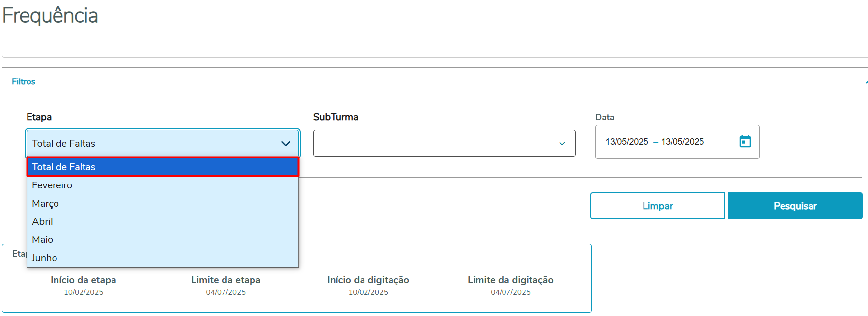Click the Início da digitação date value

pyautogui.click(x=368, y=292)
